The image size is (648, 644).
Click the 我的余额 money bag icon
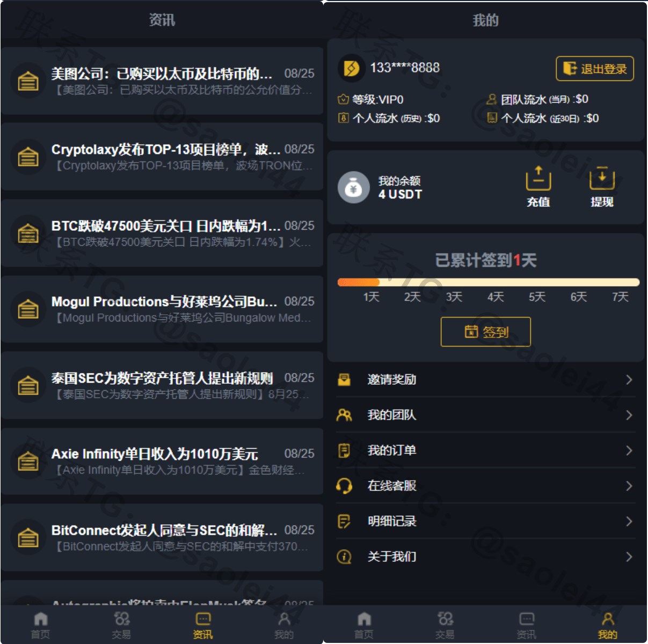[x=353, y=188]
